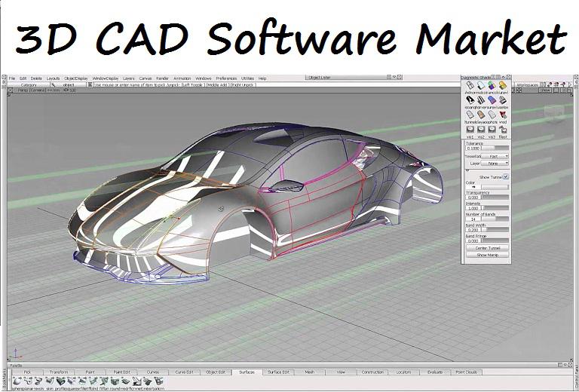Click the Object Lister title bar

354,78
